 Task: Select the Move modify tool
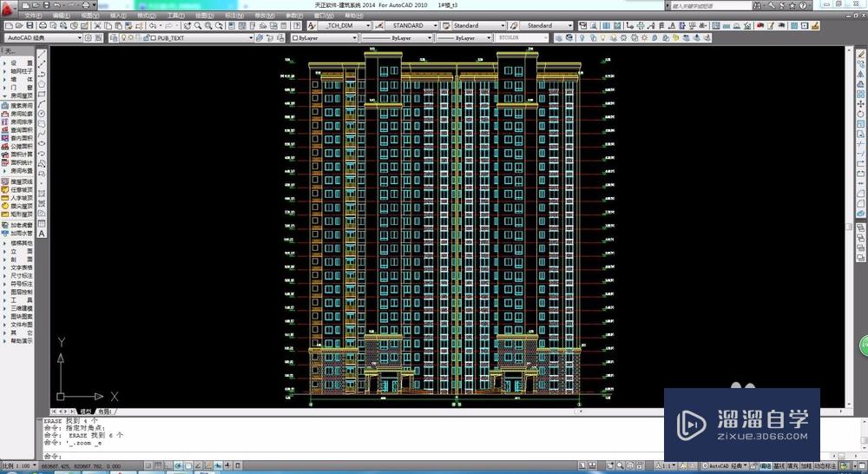pyautogui.click(x=860, y=104)
